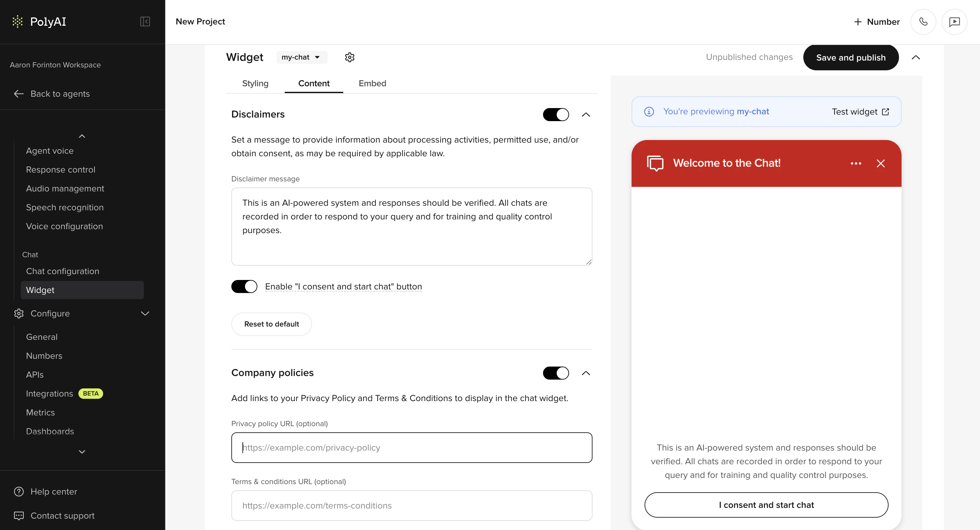The image size is (980, 530).
Task: Disable the Company policies toggle
Action: click(556, 373)
